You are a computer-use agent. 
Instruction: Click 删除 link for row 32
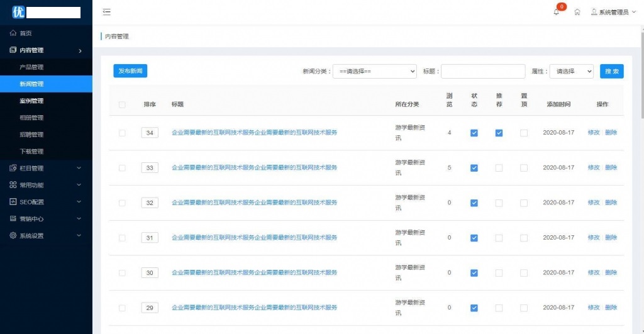611,203
